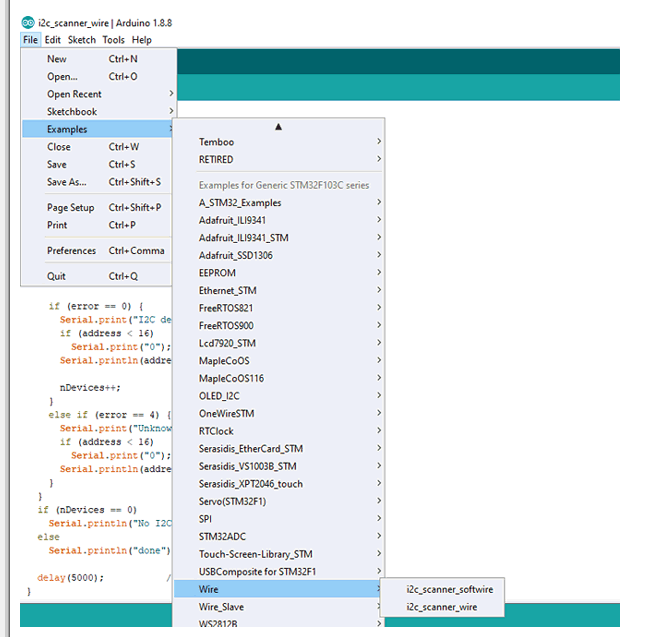Image resolution: width=653 pixels, height=637 pixels.
Task: Expand Adafruit_ILI9341_STM examples
Action: (x=278, y=238)
